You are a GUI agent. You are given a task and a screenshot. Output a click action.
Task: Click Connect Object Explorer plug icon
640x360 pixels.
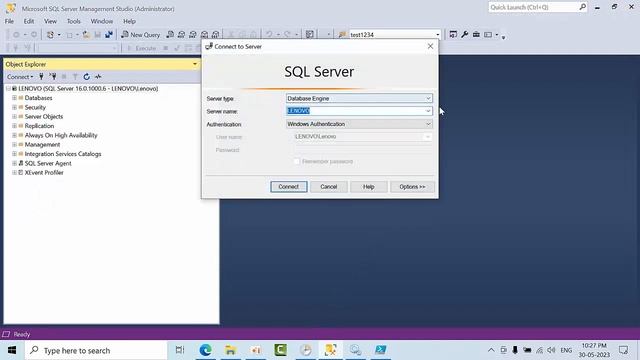pos(41,76)
